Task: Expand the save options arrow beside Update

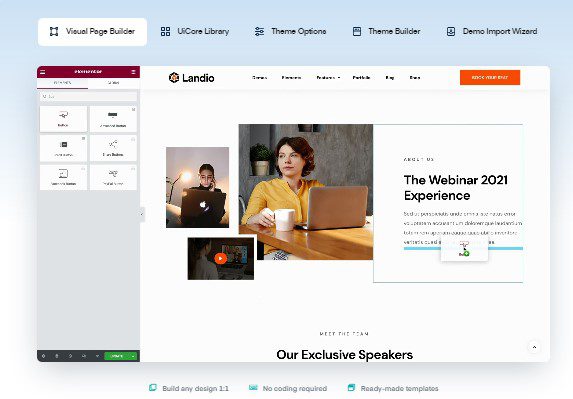Action: point(134,356)
